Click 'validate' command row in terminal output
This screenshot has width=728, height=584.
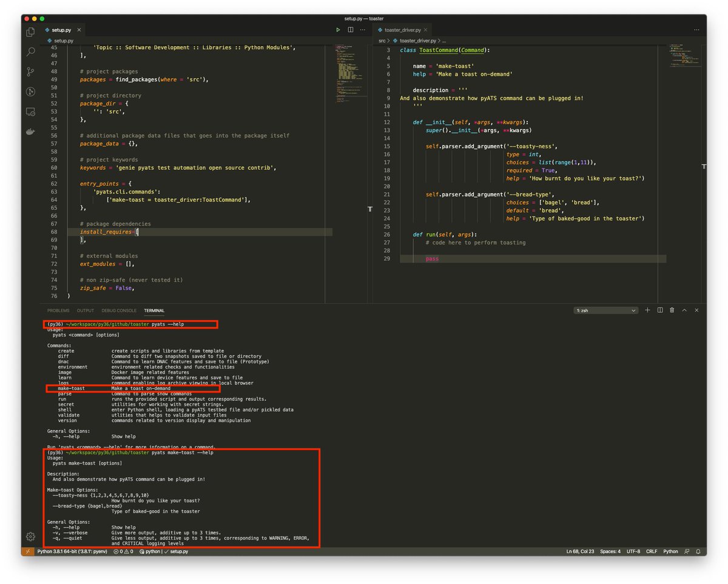pyautogui.click(x=142, y=415)
